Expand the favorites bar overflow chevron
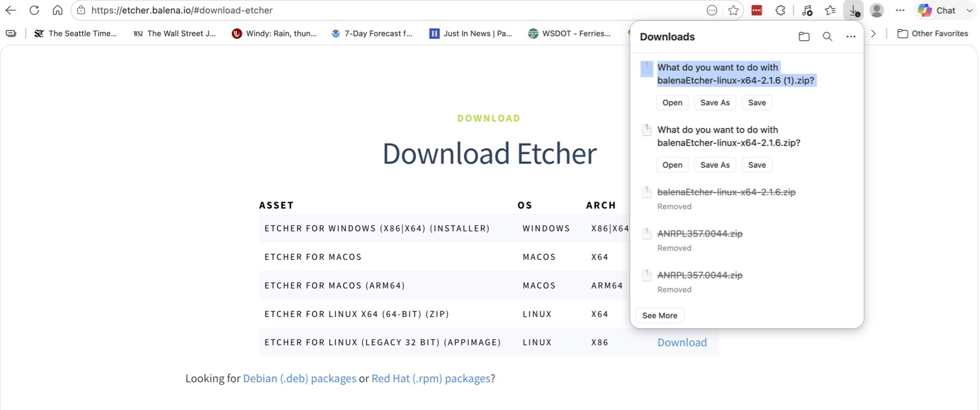This screenshot has width=980, height=410. tap(873, 33)
